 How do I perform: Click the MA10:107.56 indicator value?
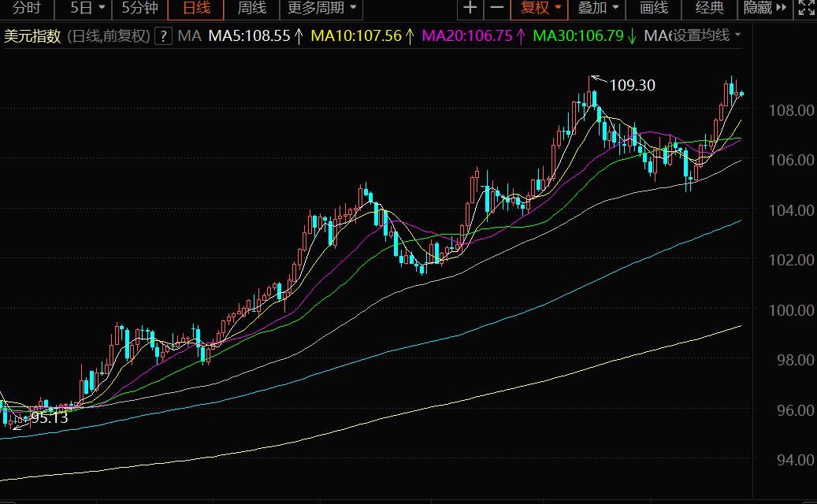point(356,36)
